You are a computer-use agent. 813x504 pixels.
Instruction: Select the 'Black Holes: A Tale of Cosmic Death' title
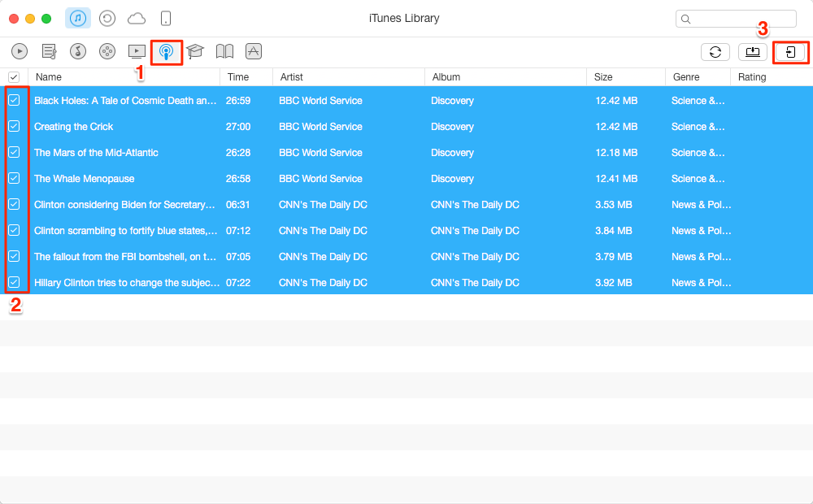click(x=125, y=101)
